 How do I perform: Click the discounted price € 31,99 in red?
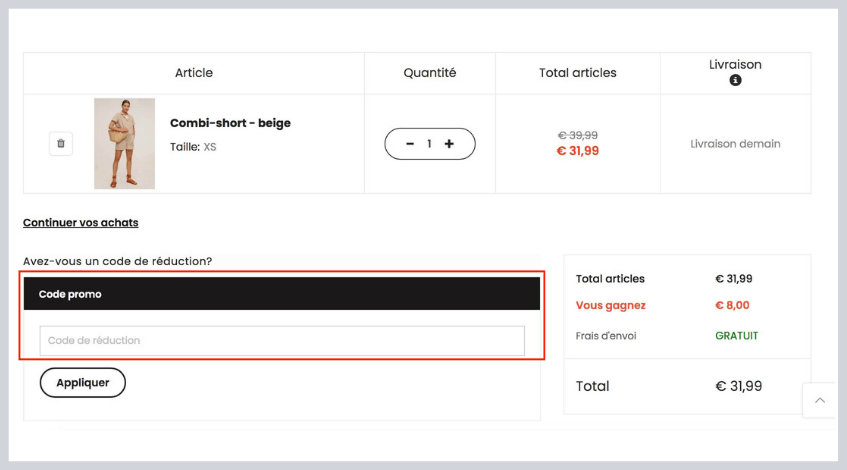pos(577,151)
